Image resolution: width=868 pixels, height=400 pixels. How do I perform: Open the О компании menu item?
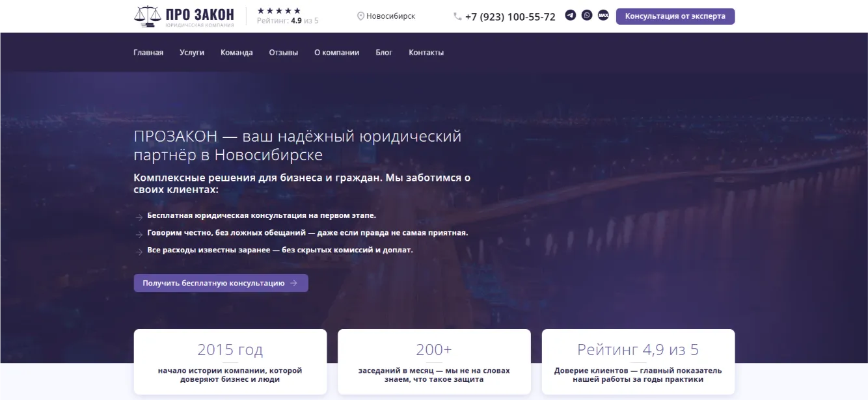(x=336, y=53)
